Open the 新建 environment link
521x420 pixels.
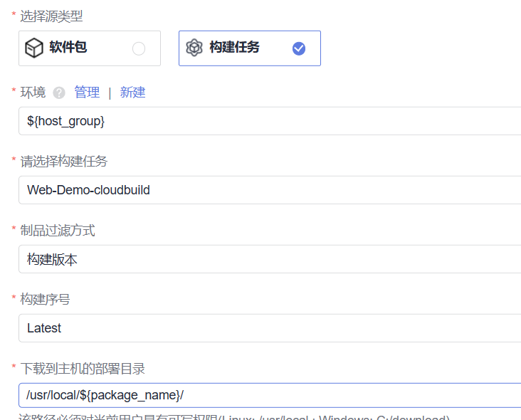pos(132,92)
